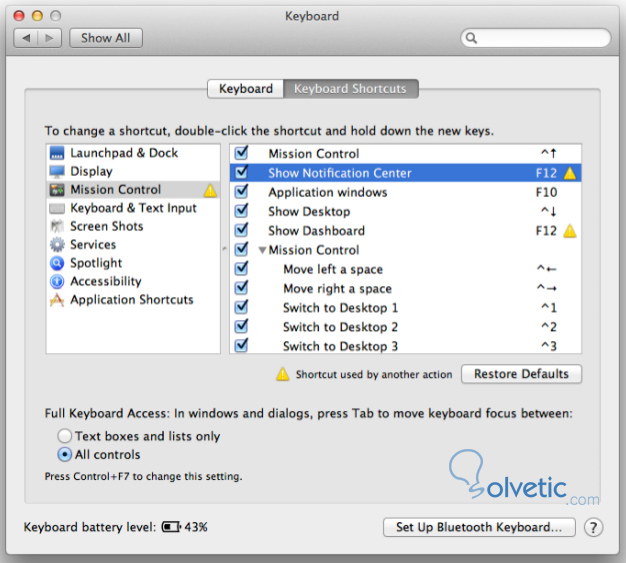Click the Application Shortcuts icon
Screen dimensions: 626x563
[57, 299]
